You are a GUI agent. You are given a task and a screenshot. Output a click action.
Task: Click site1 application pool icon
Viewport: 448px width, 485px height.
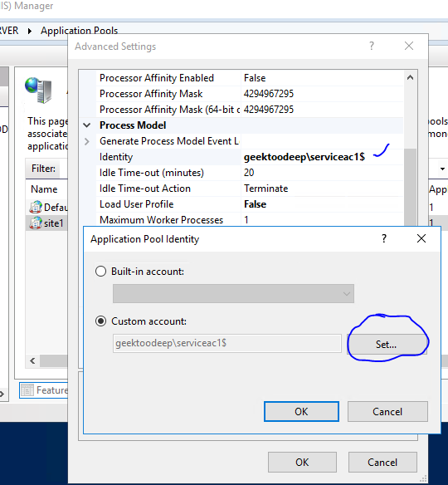point(36,223)
